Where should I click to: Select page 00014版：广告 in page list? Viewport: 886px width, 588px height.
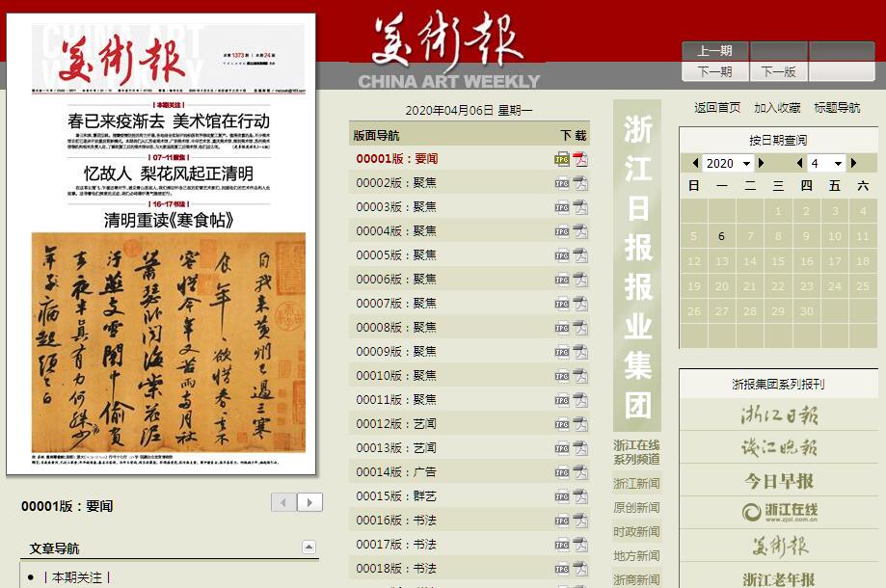396,472
